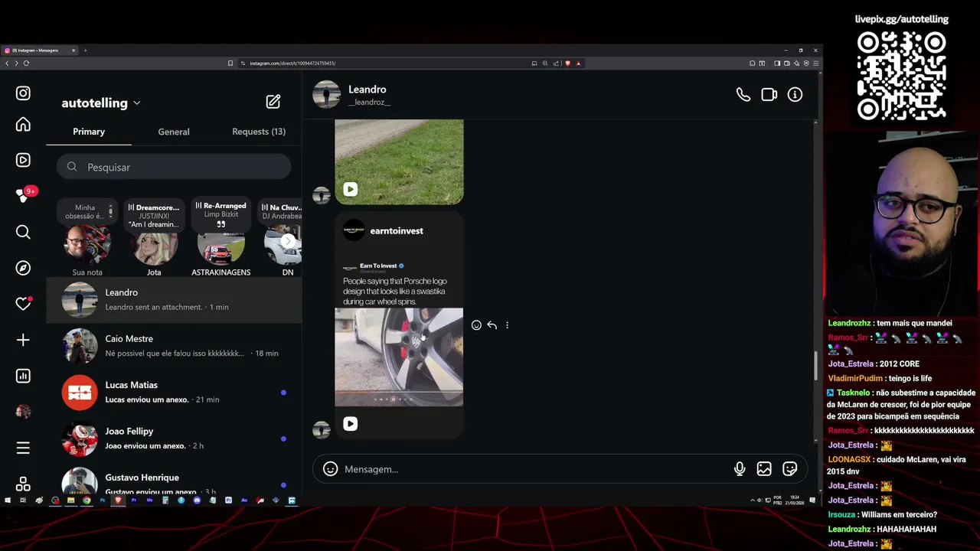
Task: Show next notes with arrow button
Action: (x=288, y=242)
